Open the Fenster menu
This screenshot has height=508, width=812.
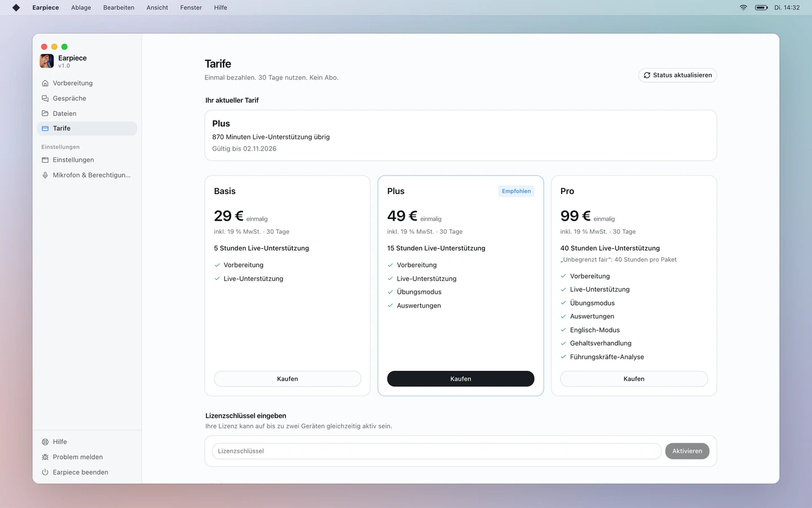pos(191,7)
